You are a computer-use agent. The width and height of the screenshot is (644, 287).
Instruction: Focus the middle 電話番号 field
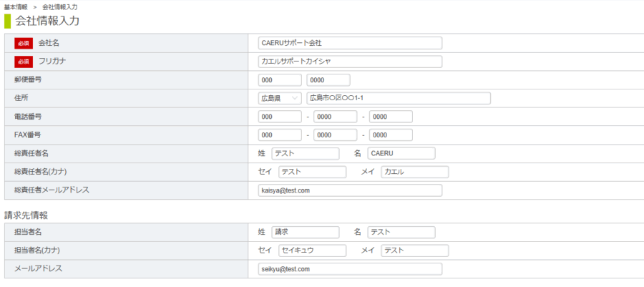335,117
